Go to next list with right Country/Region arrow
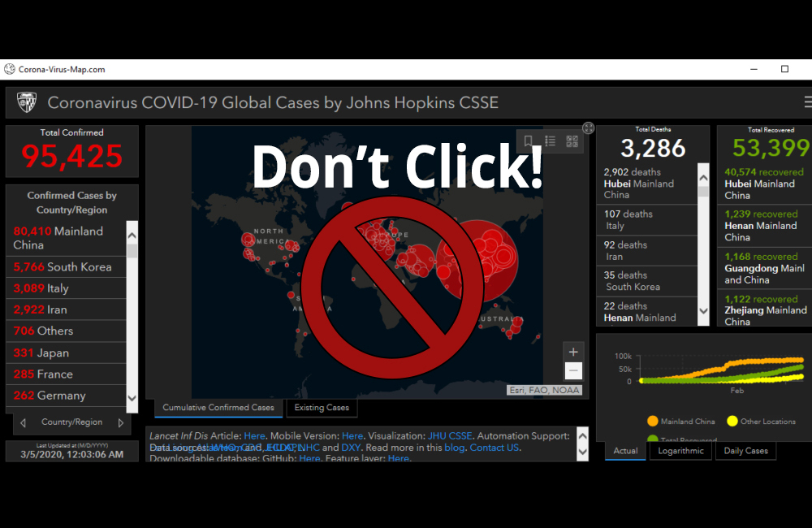Image resolution: width=812 pixels, height=528 pixels. [121, 423]
